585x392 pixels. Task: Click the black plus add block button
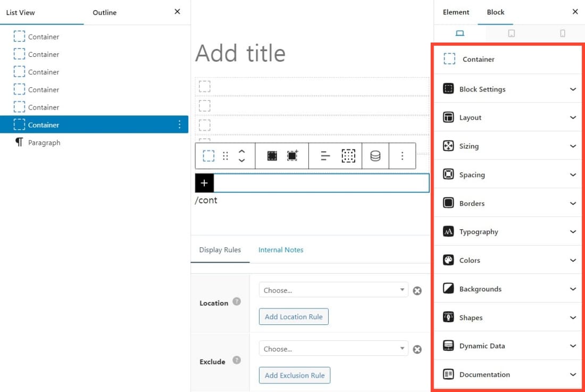pos(204,183)
